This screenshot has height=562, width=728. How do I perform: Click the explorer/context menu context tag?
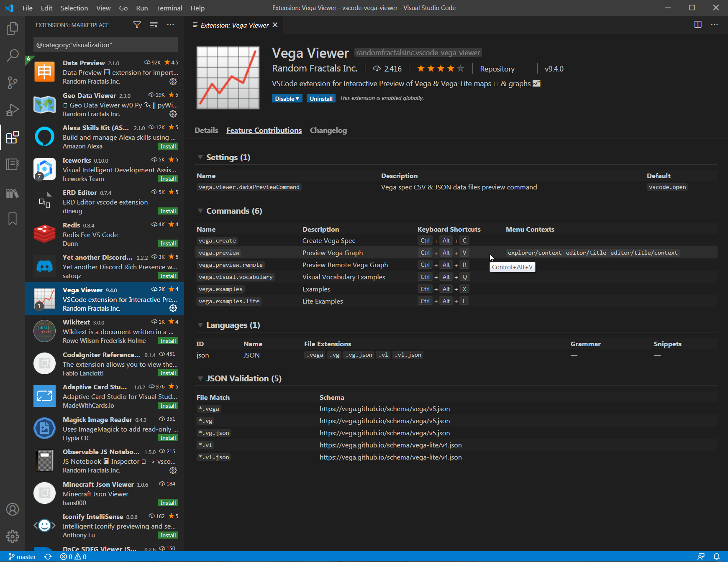pyautogui.click(x=534, y=253)
